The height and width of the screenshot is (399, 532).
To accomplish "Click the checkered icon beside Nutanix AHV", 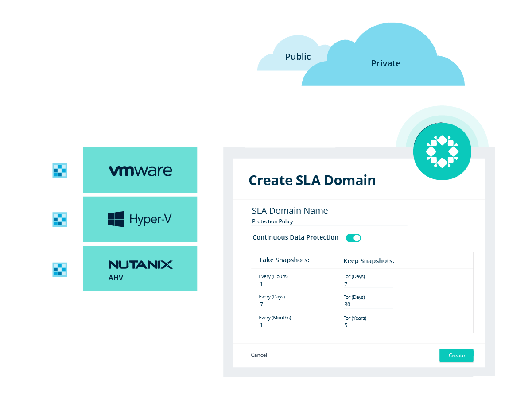I will [60, 270].
